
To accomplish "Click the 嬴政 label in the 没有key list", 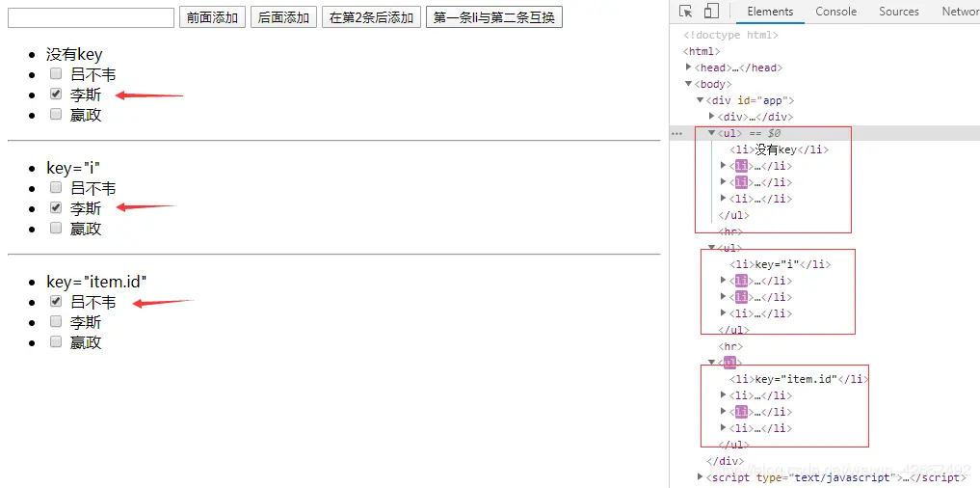I will coord(86,115).
